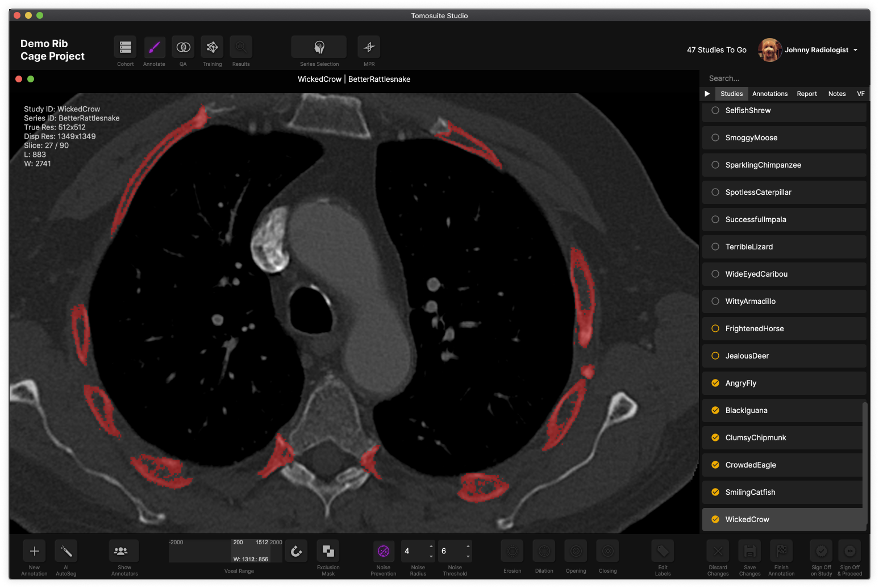Click the Exclusion Mask icon

pyautogui.click(x=328, y=551)
